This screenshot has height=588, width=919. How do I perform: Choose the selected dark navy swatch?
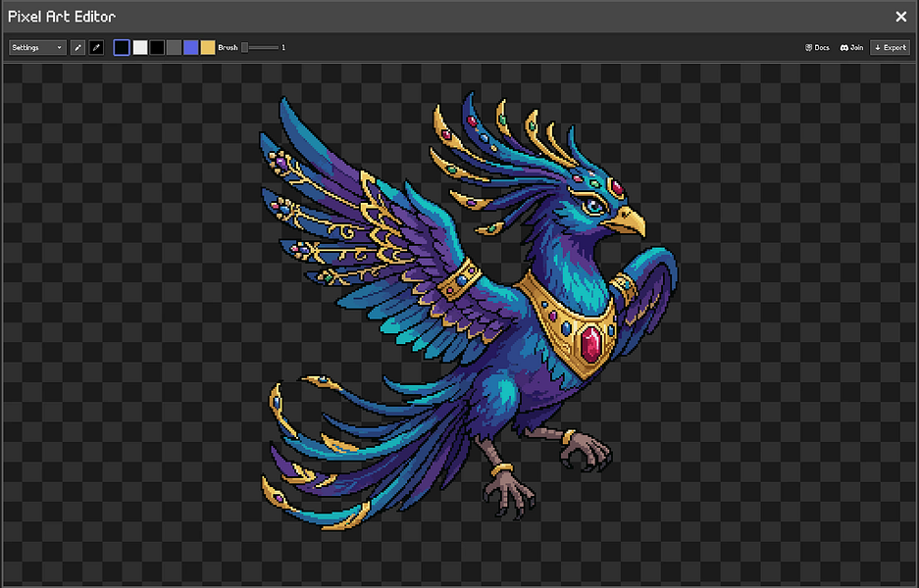(122, 47)
